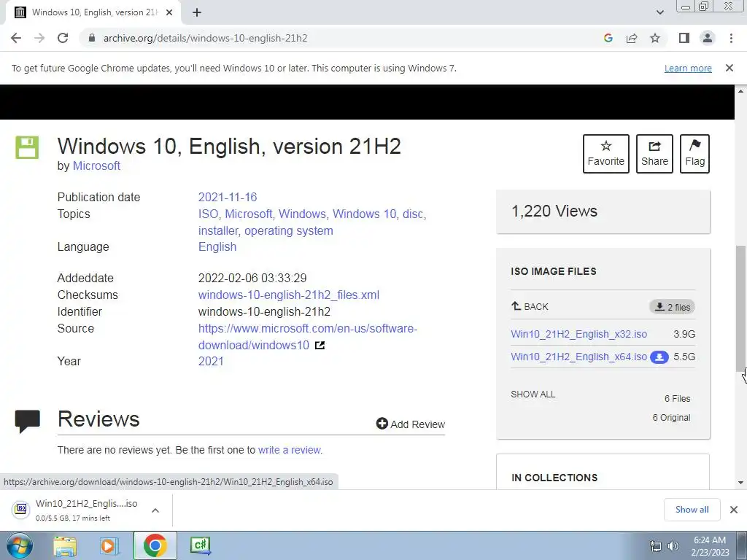The height and width of the screenshot is (560, 747).
Task: Click SHOW ALL files
Action: click(533, 394)
